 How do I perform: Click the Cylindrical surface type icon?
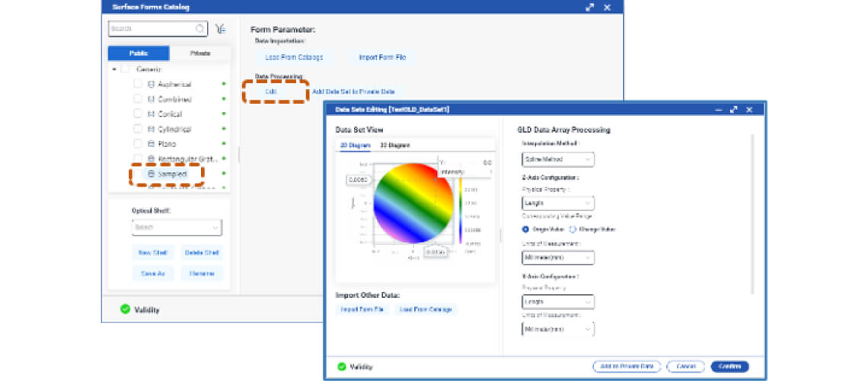[151, 130]
